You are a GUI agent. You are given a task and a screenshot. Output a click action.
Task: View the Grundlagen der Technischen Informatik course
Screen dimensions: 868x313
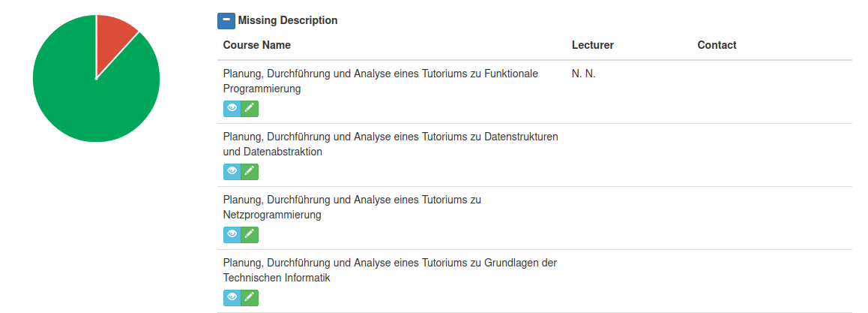[x=232, y=298]
